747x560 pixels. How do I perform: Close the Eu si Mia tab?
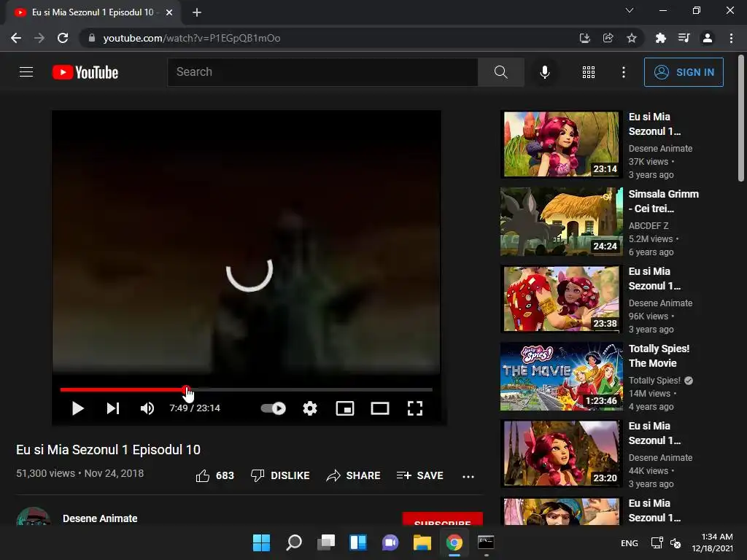(169, 12)
